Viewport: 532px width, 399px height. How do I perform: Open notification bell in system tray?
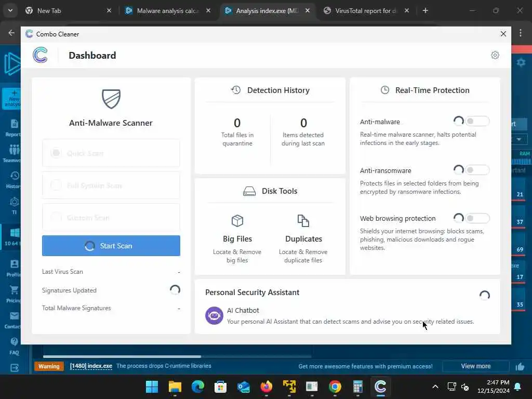click(x=518, y=387)
